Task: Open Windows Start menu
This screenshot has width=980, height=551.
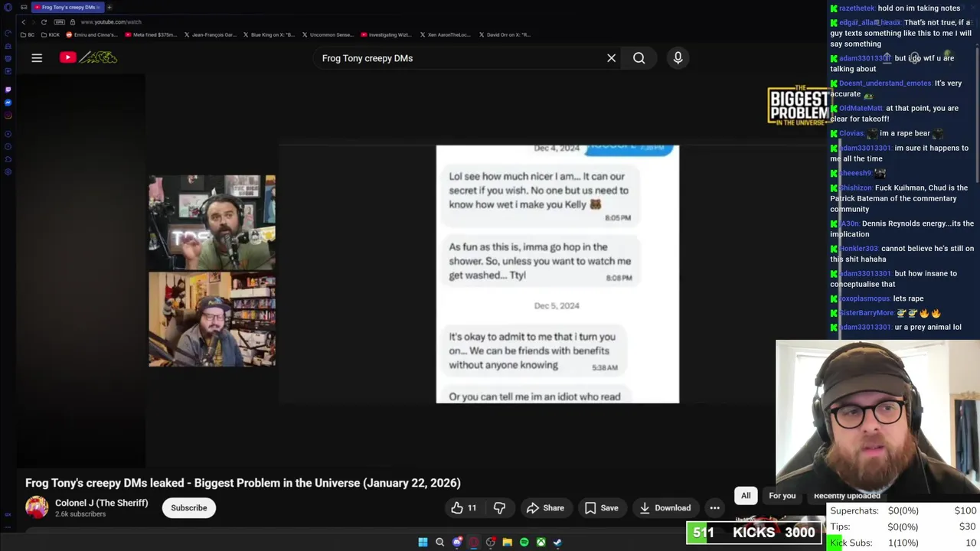Action: pyautogui.click(x=423, y=542)
